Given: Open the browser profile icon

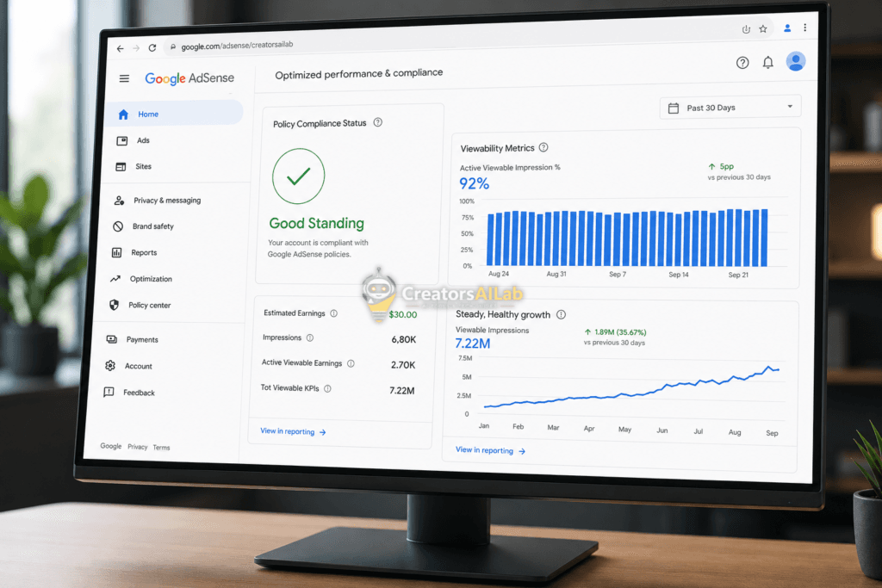Looking at the screenshot, I should point(787,28).
